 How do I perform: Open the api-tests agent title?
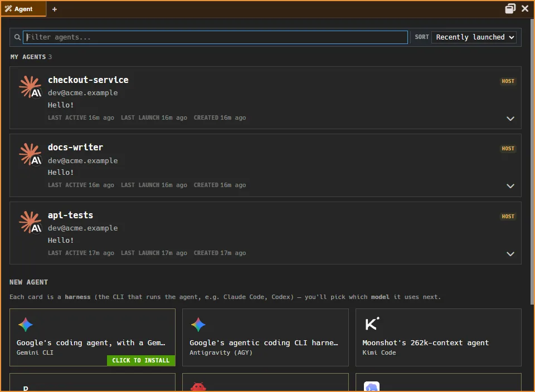pos(70,215)
